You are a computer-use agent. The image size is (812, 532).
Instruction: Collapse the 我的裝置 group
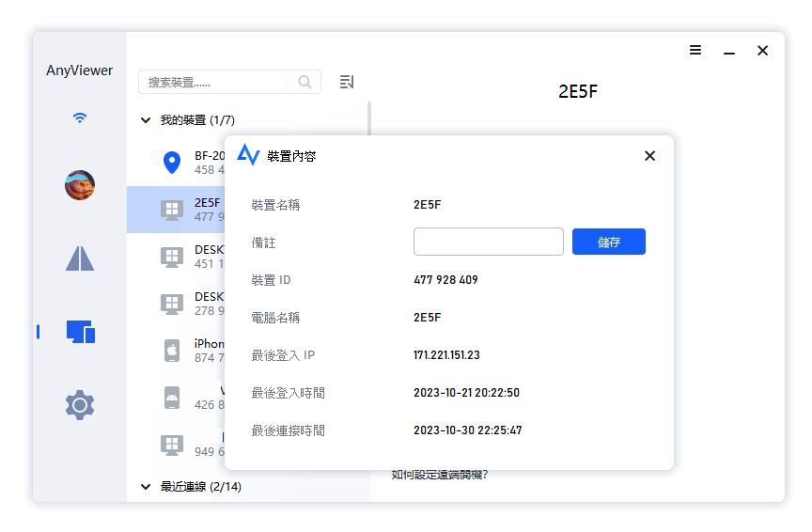tap(146, 120)
